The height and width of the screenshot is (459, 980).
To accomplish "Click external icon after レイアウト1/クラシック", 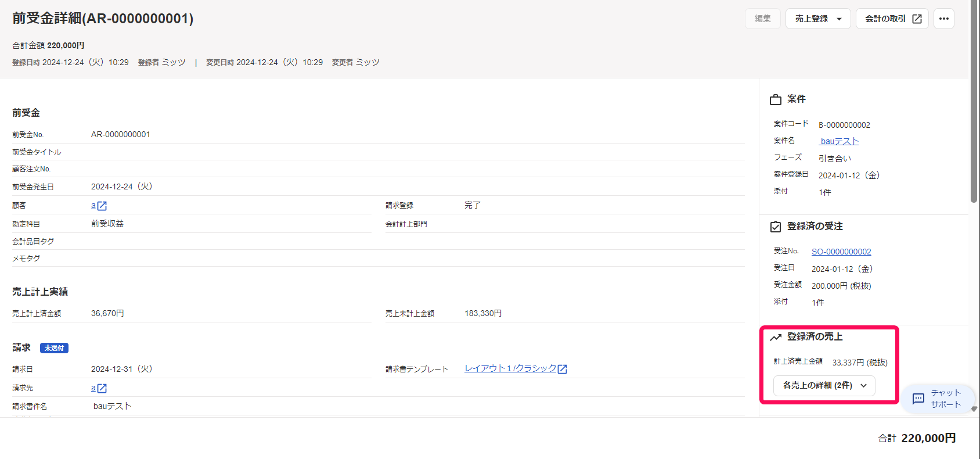I will coord(562,369).
